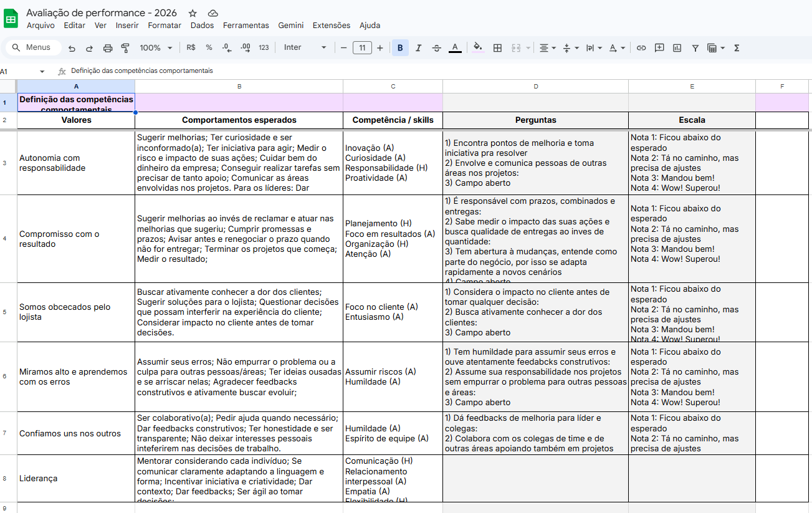812x513 pixels.
Task: Open the zoom 100% dropdown
Action: pyautogui.click(x=156, y=48)
